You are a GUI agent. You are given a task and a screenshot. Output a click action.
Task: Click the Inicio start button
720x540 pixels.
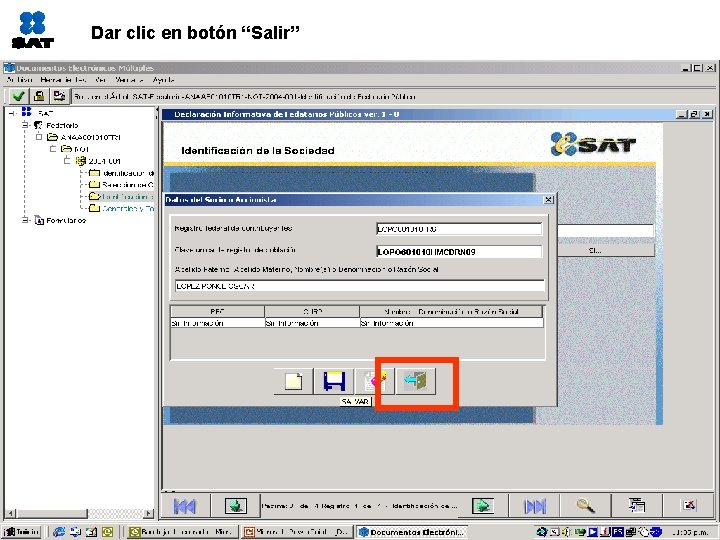(x=22, y=532)
